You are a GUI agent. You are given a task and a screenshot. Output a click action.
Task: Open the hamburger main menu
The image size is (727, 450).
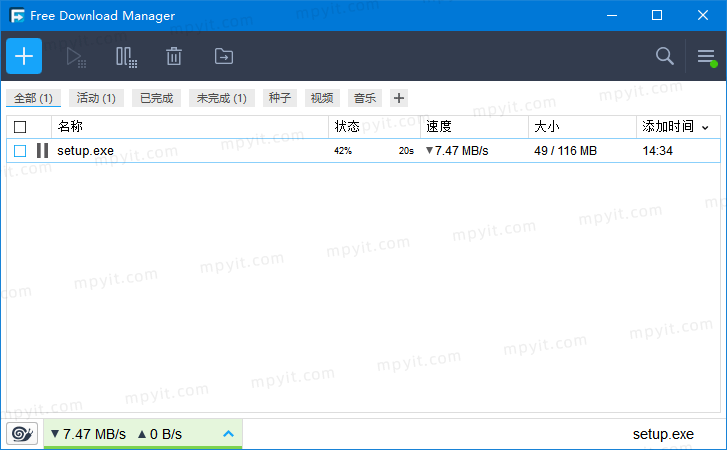(x=707, y=57)
